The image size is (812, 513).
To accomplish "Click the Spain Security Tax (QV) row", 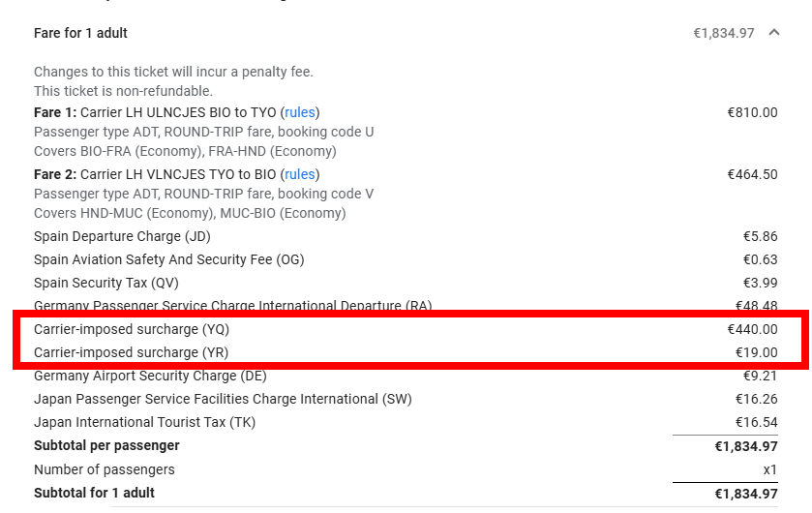I will (406, 284).
